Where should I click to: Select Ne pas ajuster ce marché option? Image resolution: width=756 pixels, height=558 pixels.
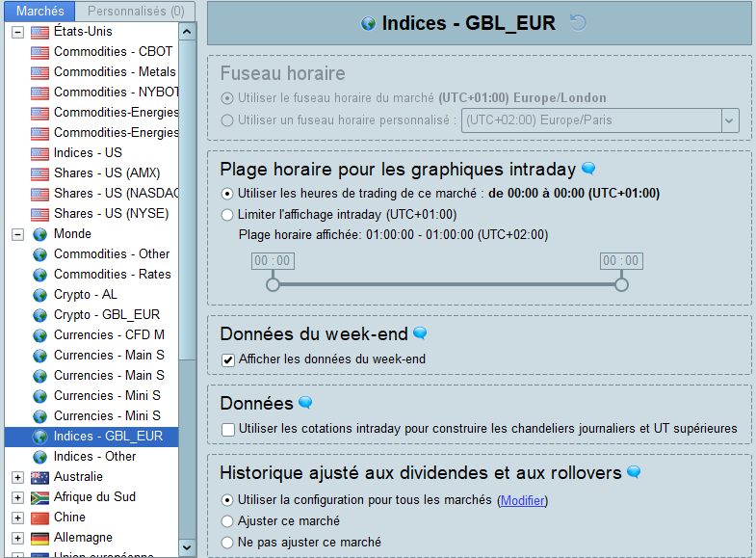(x=226, y=543)
